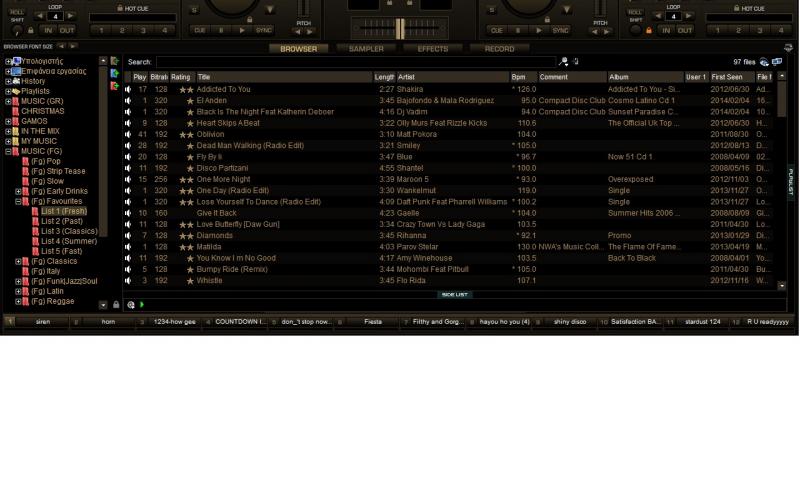
Task: Collapse the (Fg) Favourites folder
Action: (18, 201)
